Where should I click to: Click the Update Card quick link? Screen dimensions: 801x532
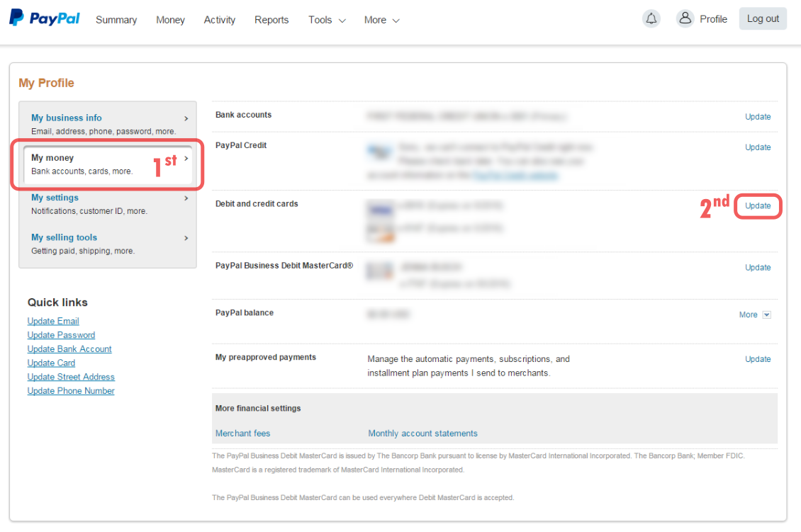coord(51,363)
